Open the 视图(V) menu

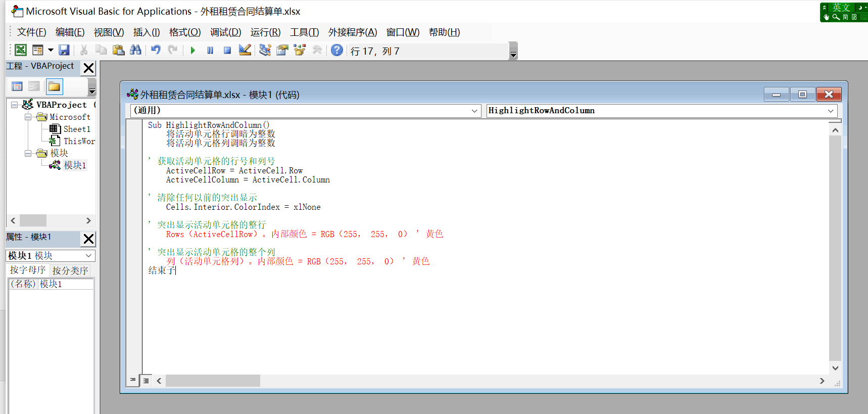point(109,32)
